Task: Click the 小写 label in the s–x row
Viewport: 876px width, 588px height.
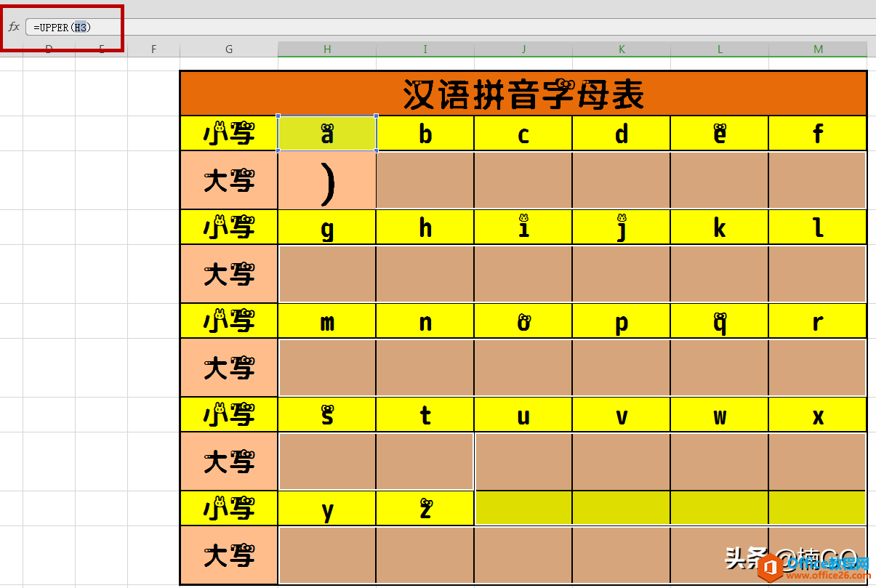Action: click(229, 415)
